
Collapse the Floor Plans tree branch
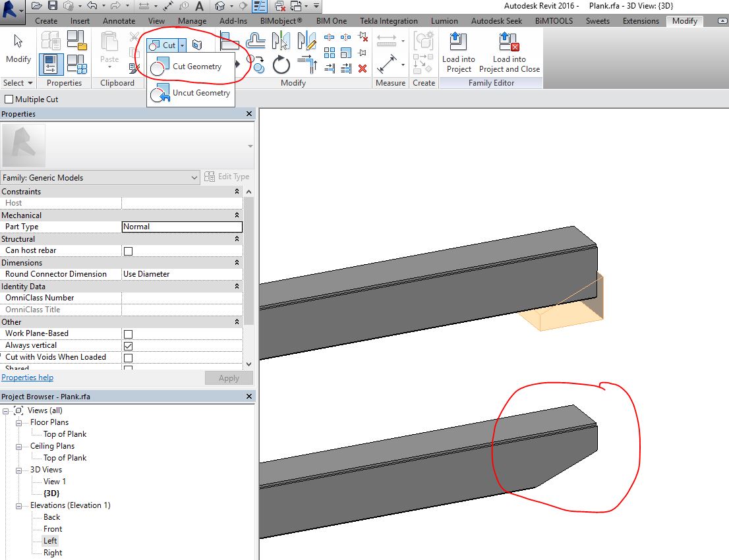click(18, 422)
